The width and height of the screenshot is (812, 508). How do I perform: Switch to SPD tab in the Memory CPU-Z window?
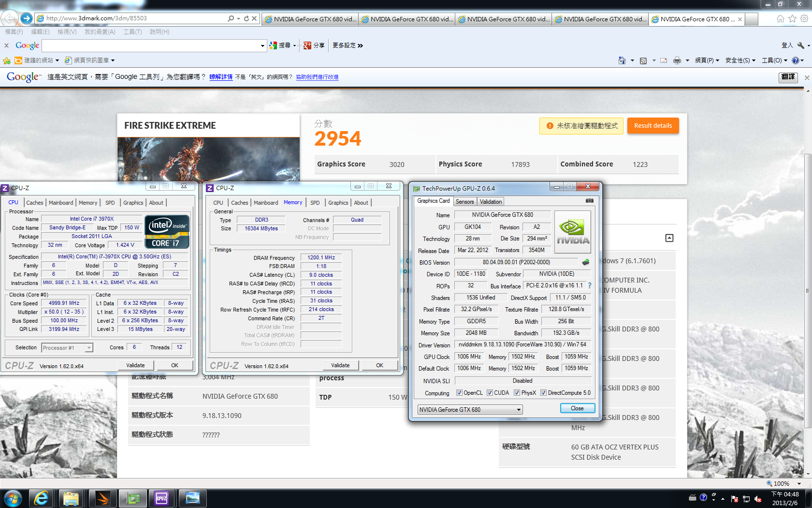tap(315, 203)
